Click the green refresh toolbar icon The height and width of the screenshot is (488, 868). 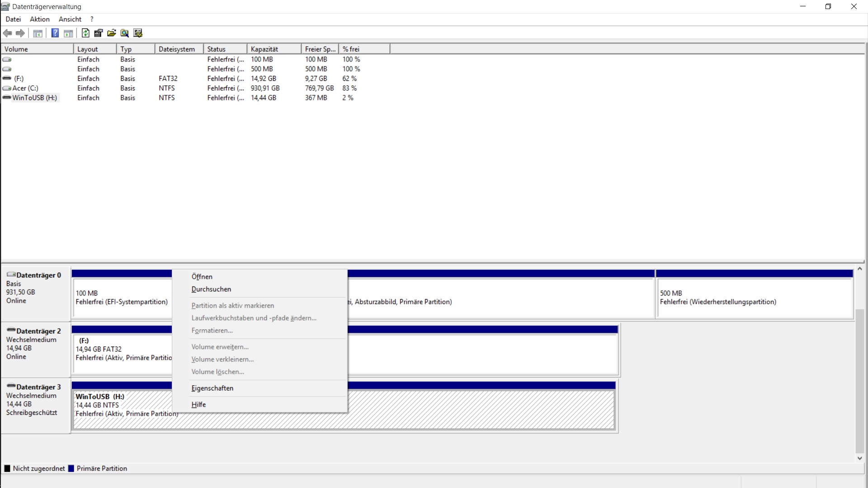pos(85,33)
